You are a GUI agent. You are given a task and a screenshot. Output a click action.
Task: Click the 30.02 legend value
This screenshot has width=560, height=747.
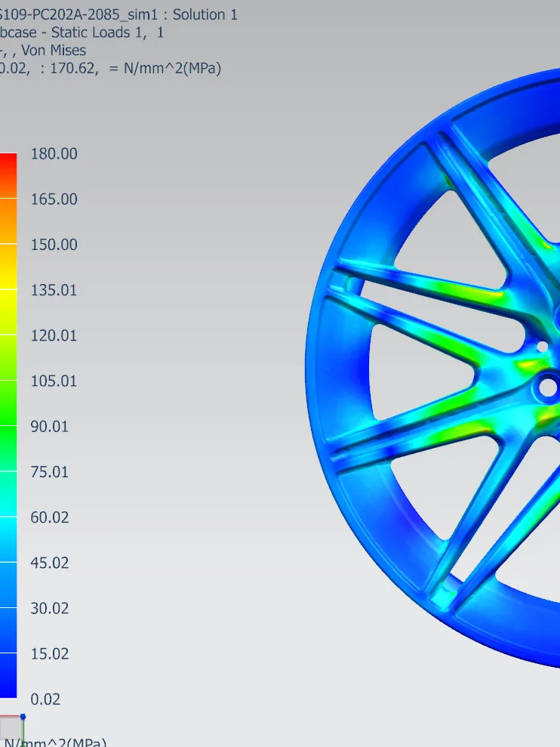50,608
